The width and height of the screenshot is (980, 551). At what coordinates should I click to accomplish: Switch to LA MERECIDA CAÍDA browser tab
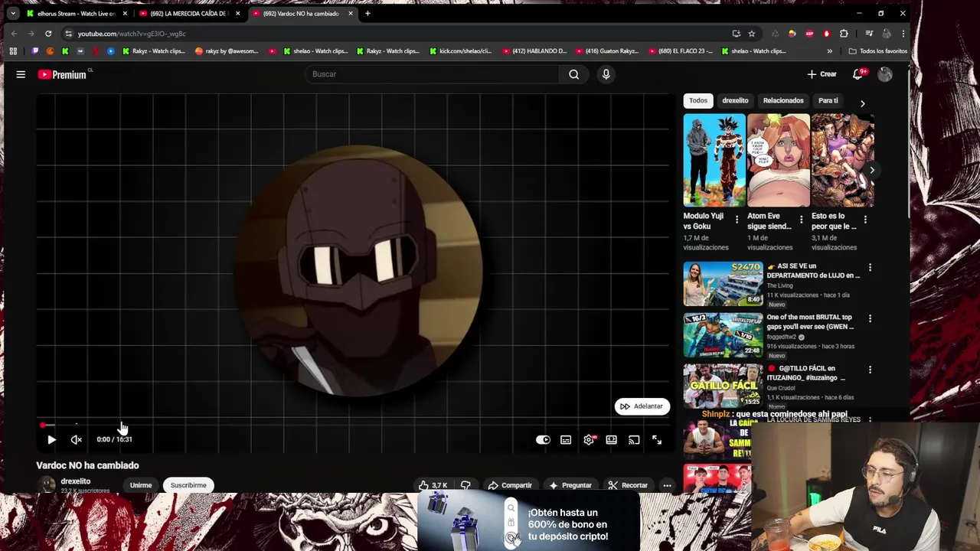pyautogui.click(x=188, y=13)
